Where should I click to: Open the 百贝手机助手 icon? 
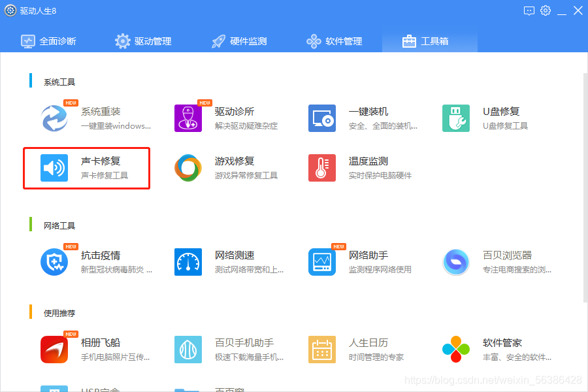tap(188, 350)
